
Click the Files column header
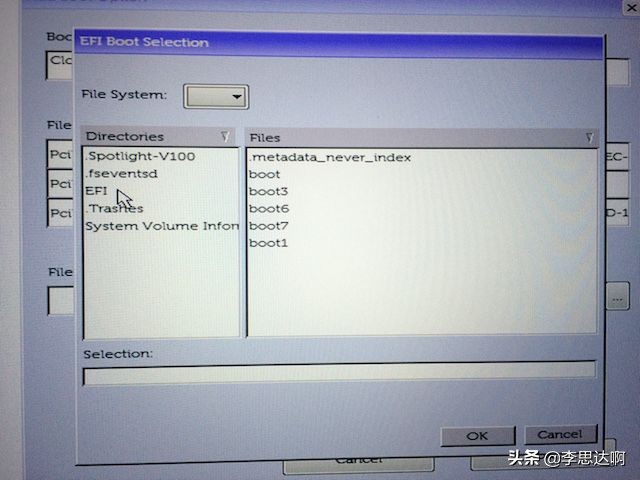pyautogui.click(x=422, y=138)
